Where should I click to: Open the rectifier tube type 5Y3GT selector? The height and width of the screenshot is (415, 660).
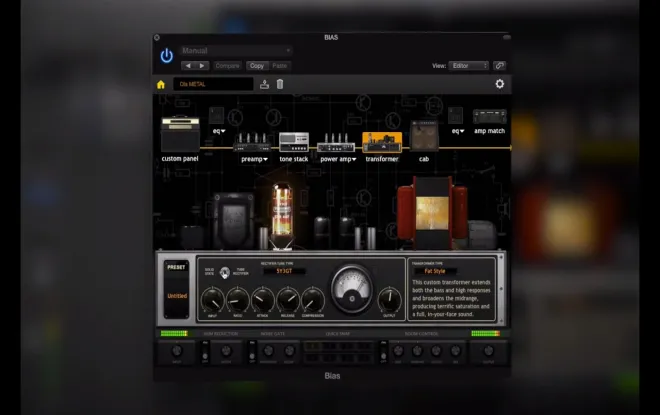285,271
